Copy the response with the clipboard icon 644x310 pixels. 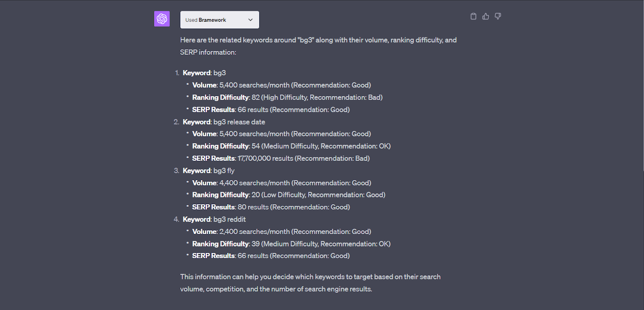coord(473,16)
